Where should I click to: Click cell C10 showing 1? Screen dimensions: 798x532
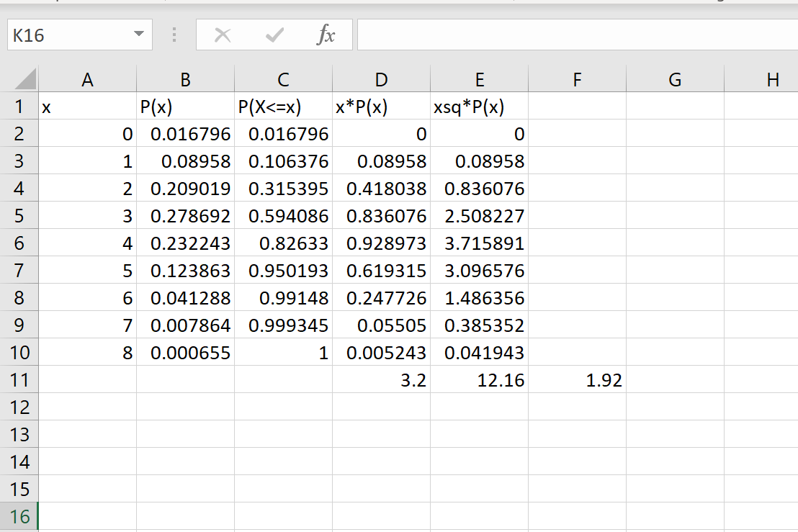[284, 353]
